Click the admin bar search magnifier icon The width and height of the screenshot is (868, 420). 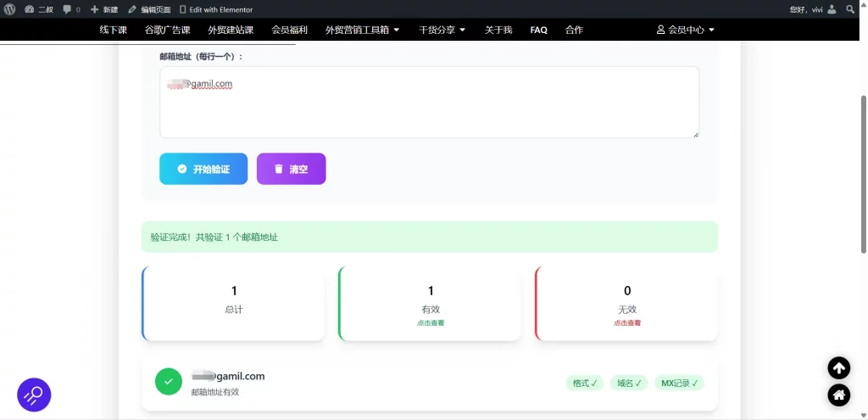(850, 9)
